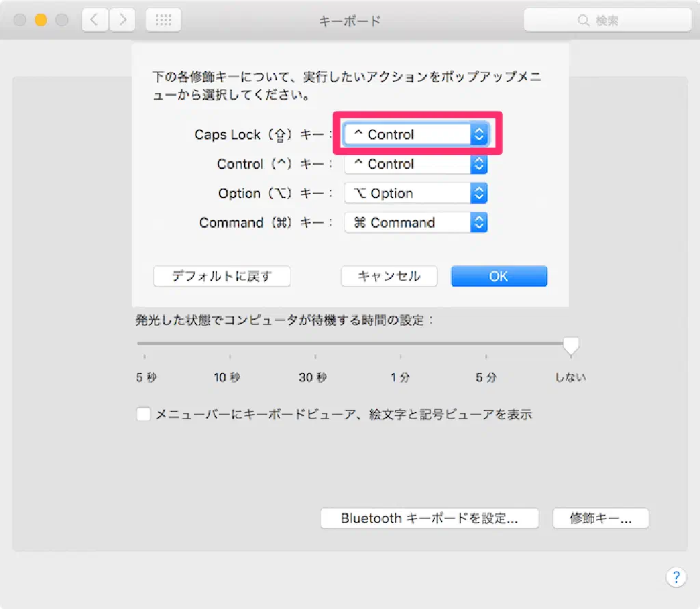Click the Show All grid icon

click(163, 21)
